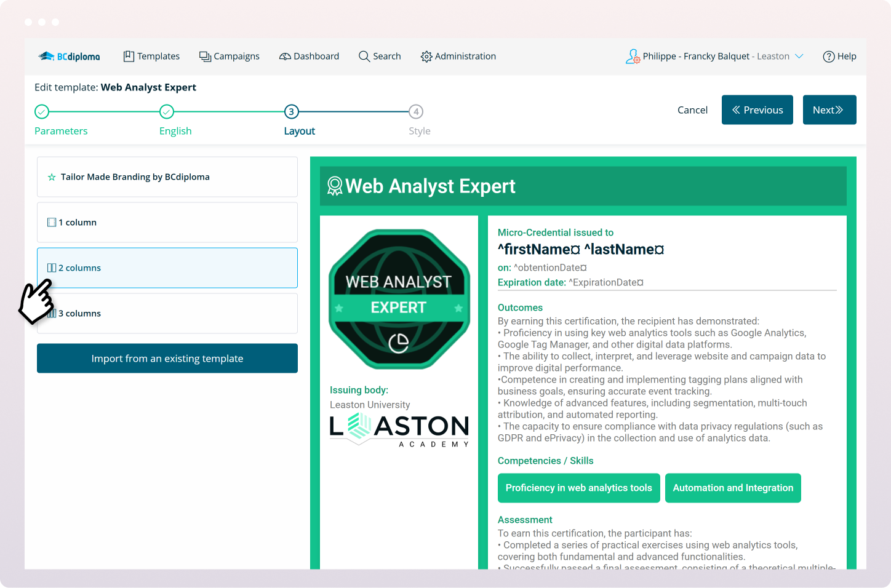Open the Style step number 4

click(417, 112)
